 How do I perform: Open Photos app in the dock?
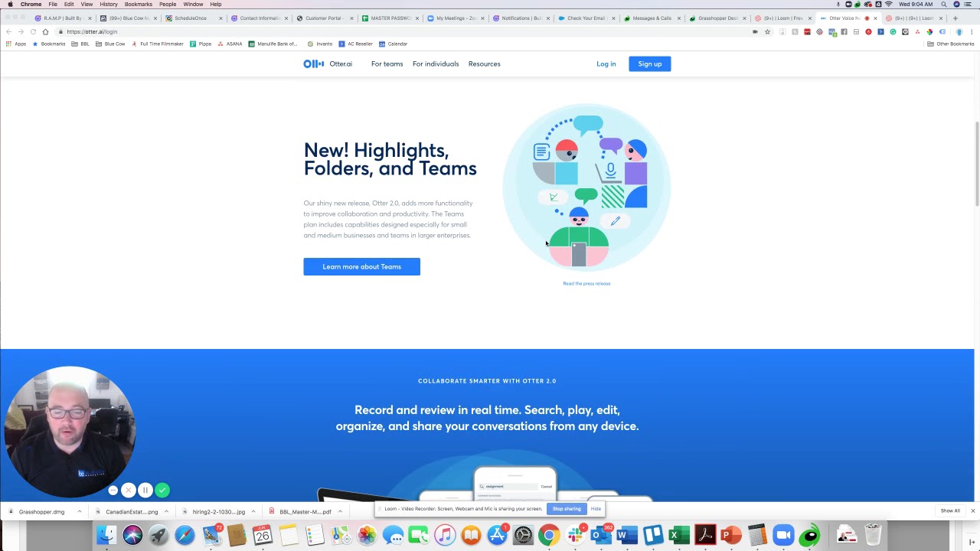tap(367, 535)
